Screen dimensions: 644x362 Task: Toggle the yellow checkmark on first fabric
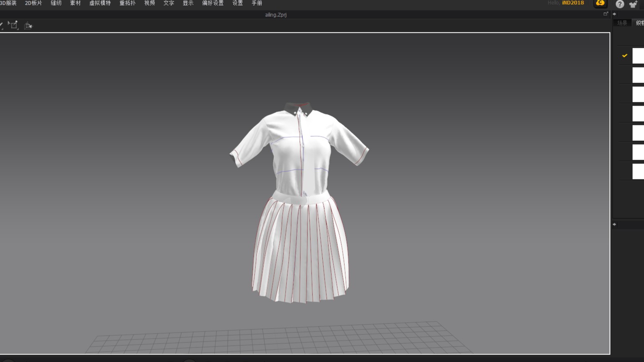coord(624,55)
